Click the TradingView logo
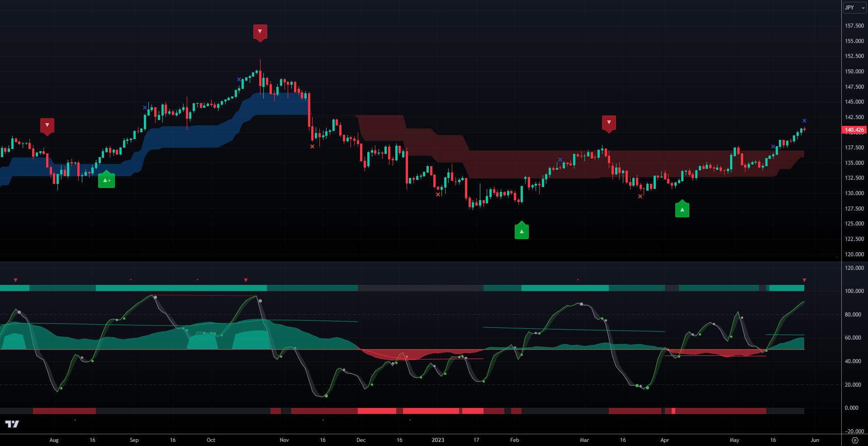This screenshot has height=446, width=868. (x=12, y=424)
